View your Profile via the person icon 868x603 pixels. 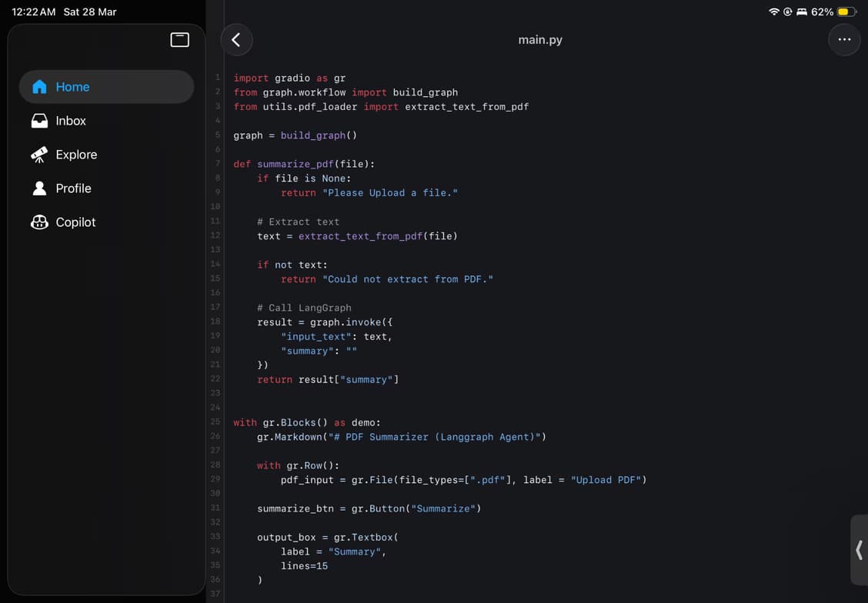pos(38,188)
